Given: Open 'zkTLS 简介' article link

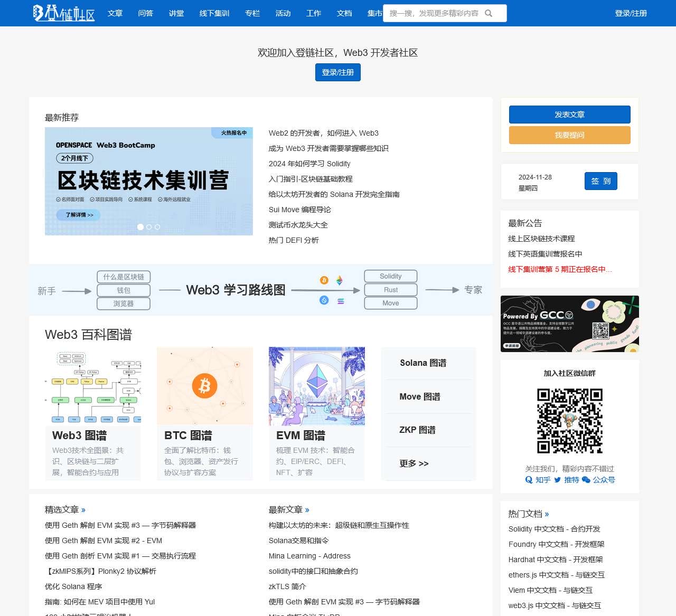Looking at the screenshot, I should (x=287, y=586).
